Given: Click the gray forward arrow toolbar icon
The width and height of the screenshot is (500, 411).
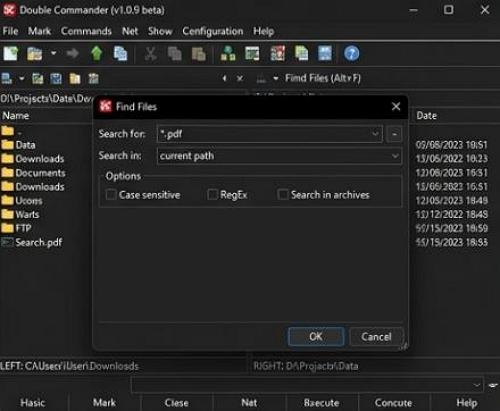Looking at the screenshot, I should [x=72, y=53].
